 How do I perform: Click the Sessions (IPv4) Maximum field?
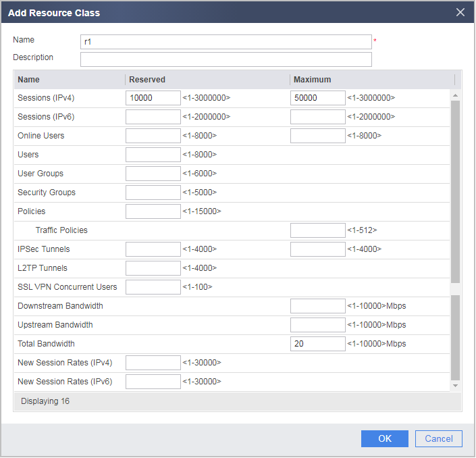coord(317,98)
